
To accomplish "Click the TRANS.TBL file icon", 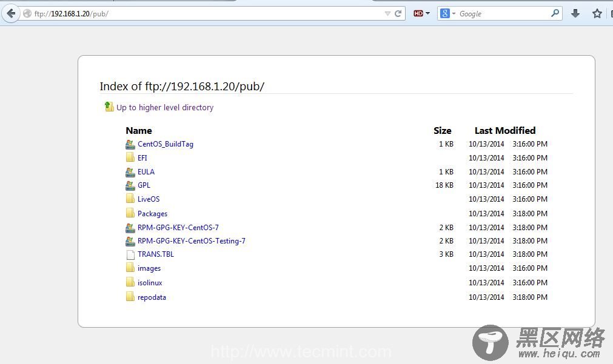I will coord(130,254).
